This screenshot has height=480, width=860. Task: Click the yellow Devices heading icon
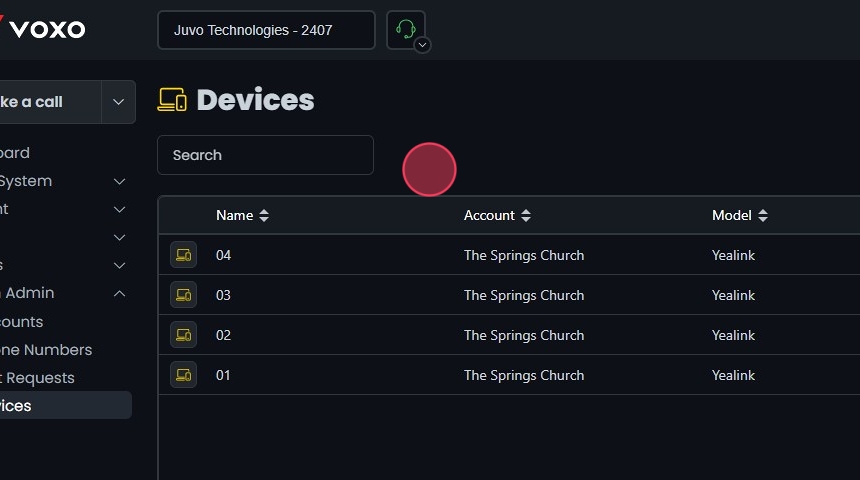(x=172, y=100)
